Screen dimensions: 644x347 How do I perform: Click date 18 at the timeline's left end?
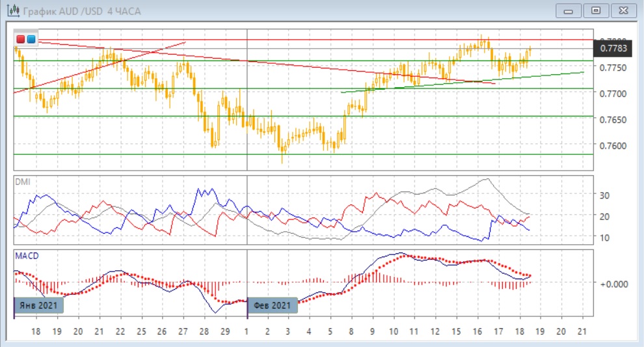click(x=36, y=331)
